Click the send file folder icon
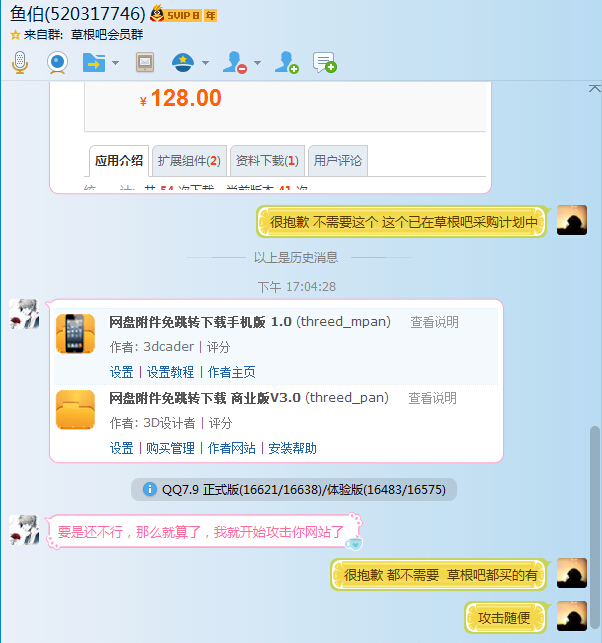Screen dimensions: 602x643 (x=93, y=63)
